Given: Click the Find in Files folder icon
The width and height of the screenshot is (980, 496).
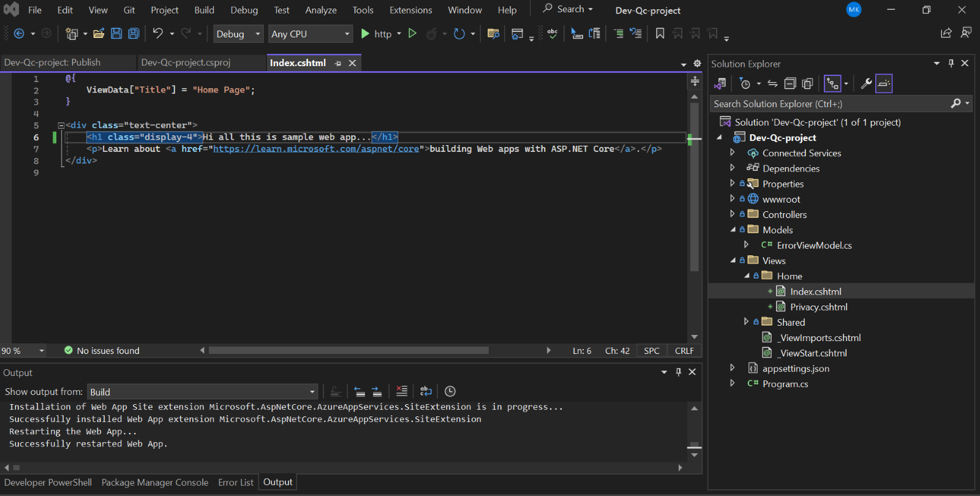Looking at the screenshot, I should pyautogui.click(x=493, y=34).
